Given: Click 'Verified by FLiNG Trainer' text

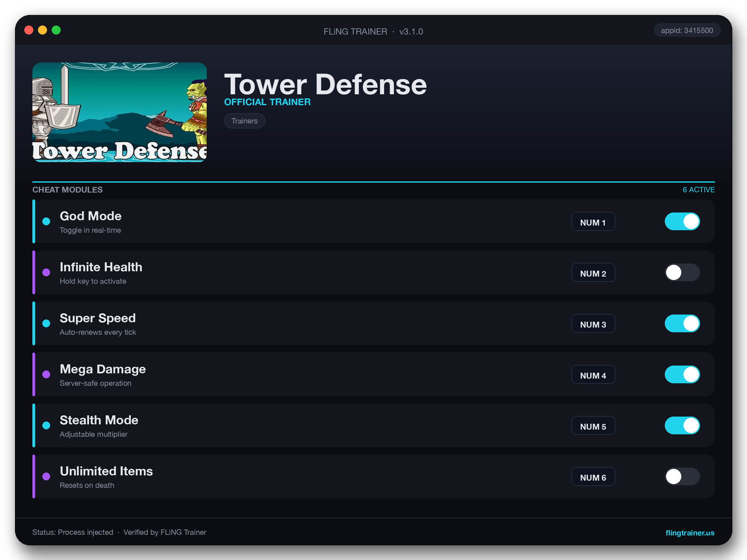Looking at the screenshot, I should (165, 532).
